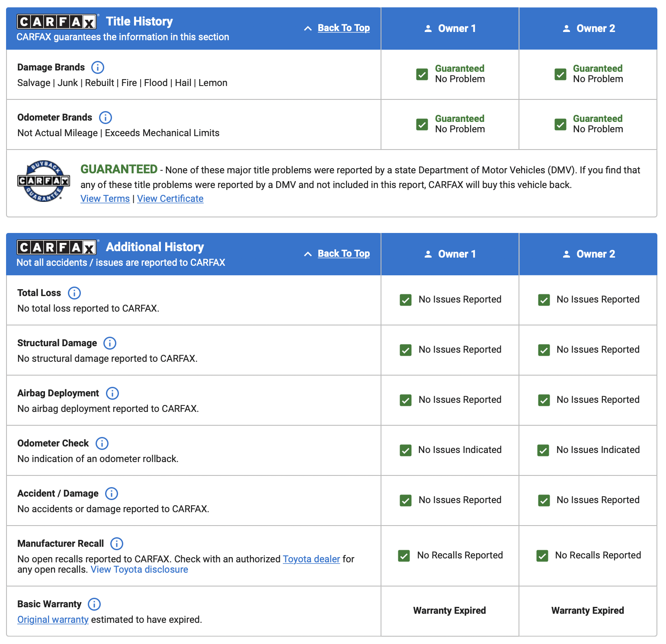Click 'No indication of an odometer rollback.' text
Screen dimensions: 666x644
[x=98, y=459]
